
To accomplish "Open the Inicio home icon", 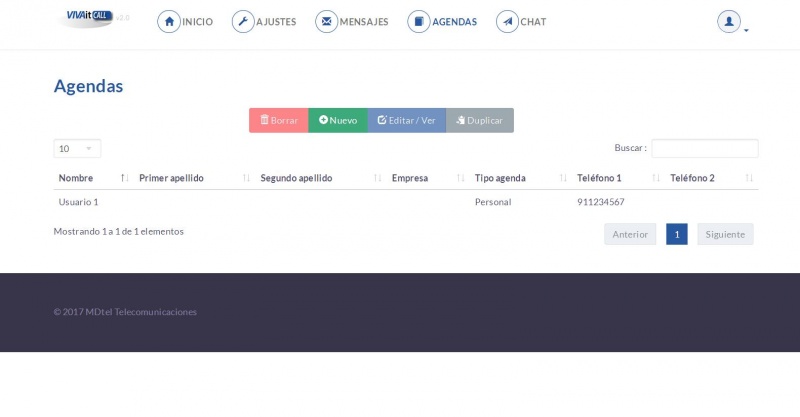I will pyautogui.click(x=169, y=21).
